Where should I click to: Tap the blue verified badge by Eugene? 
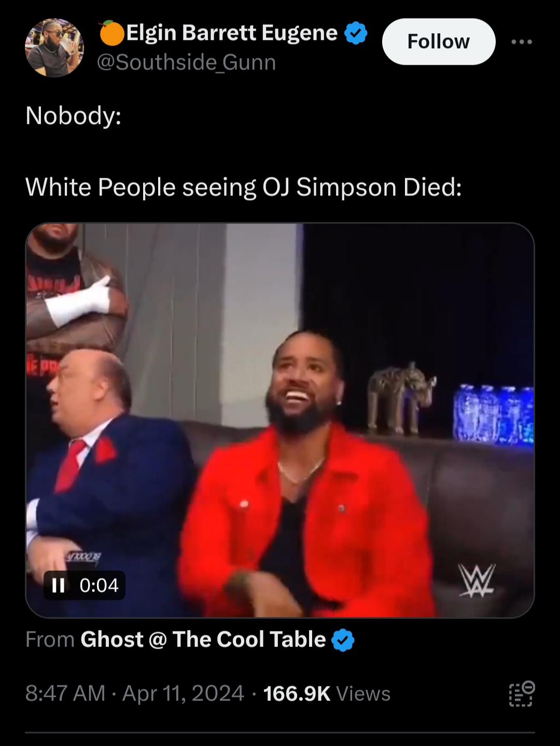(x=356, y=33)
